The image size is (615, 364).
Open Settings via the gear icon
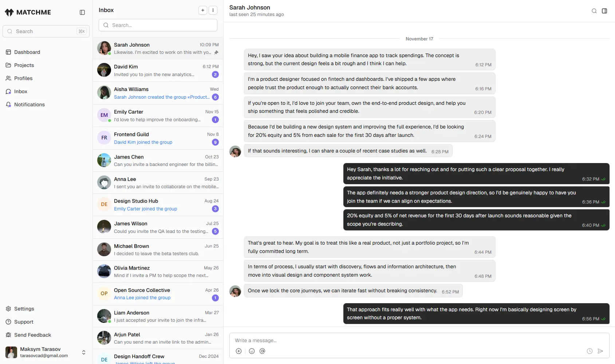point(8,309)
